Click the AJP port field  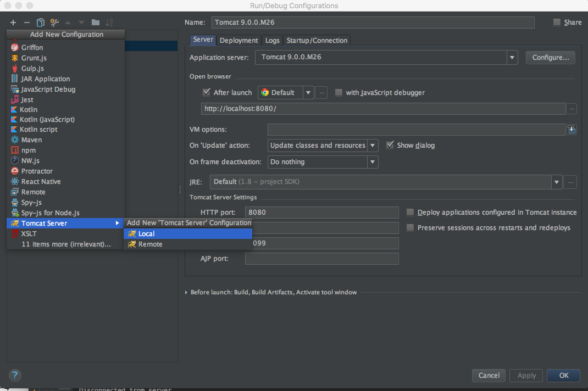tap(321, 259)
